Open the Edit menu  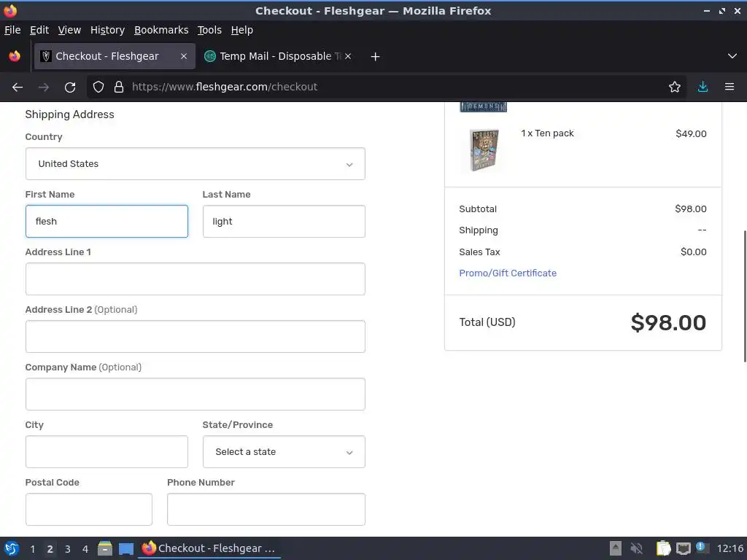click(x=39, y=30)
